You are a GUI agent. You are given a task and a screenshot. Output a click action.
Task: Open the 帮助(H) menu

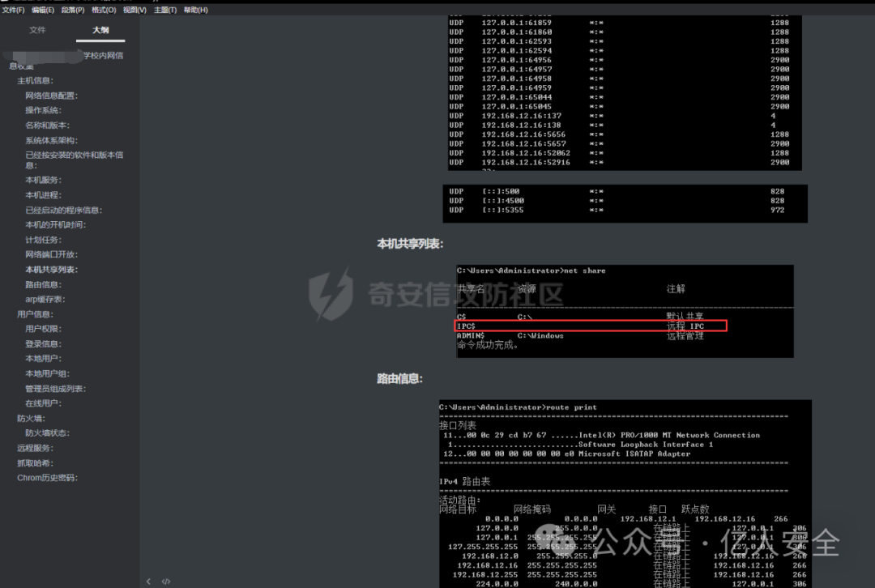196,10
